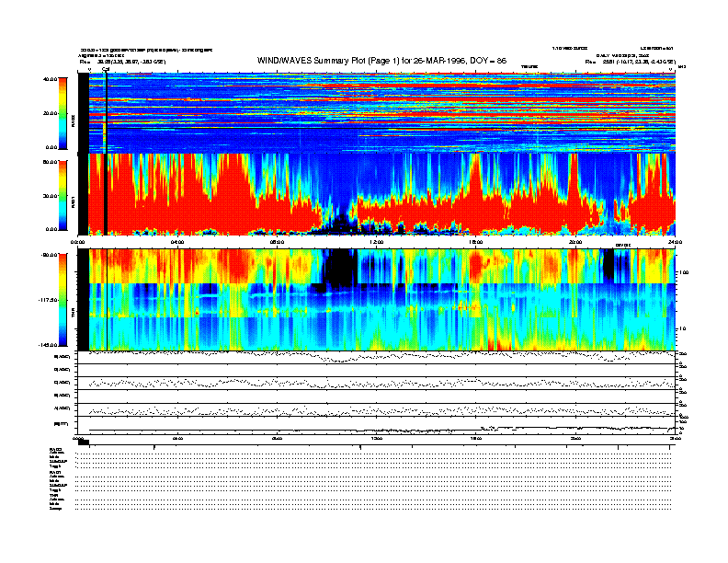
Task: Click the 100 frequency tick right of TNR panel
Action: click(x=684, y=272)
